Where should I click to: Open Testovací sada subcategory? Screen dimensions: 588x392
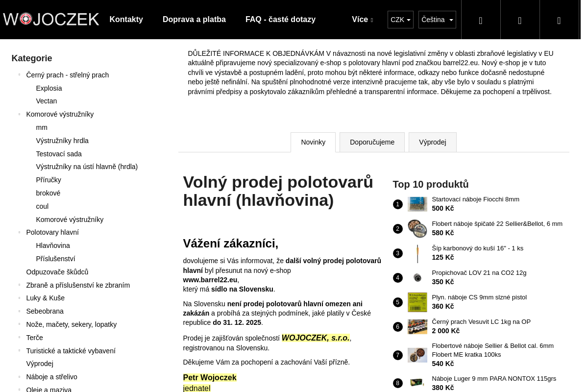coord(59,154)
